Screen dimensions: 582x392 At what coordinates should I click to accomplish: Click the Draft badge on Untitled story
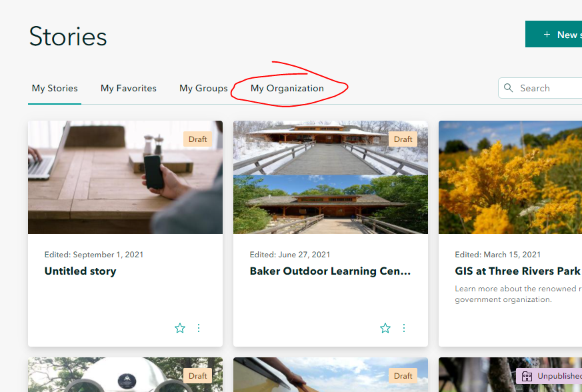coord(198,139)
